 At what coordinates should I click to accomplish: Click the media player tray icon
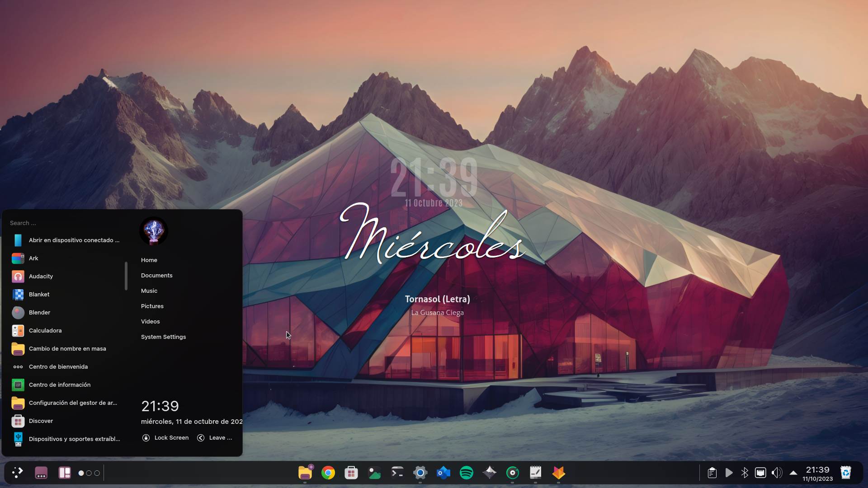tap(729, 473)
